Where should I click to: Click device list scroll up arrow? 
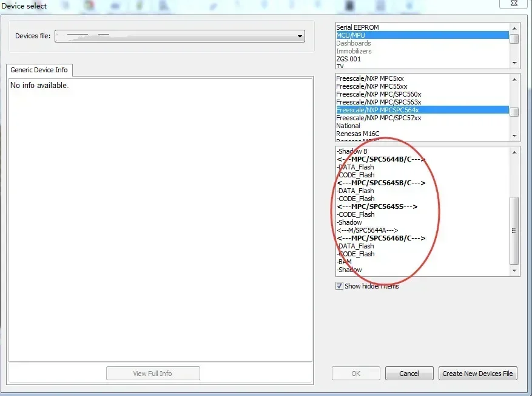[514, 152]
